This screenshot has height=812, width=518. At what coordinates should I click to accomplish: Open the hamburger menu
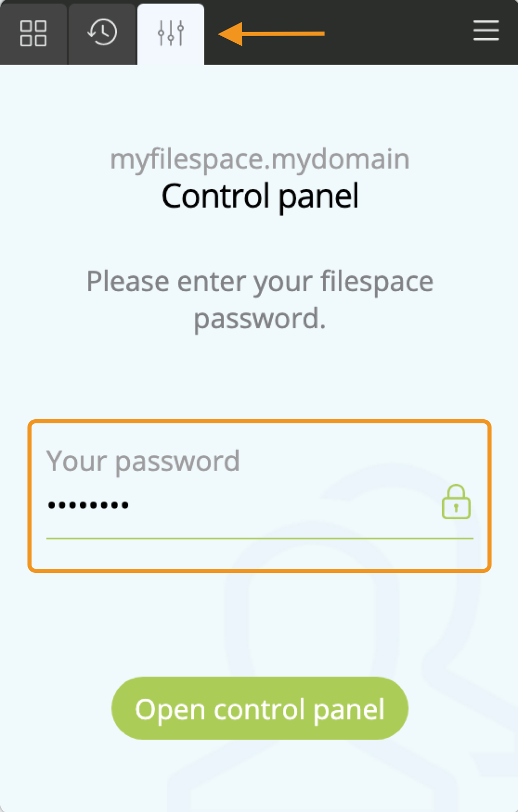[x=485, y=31]
